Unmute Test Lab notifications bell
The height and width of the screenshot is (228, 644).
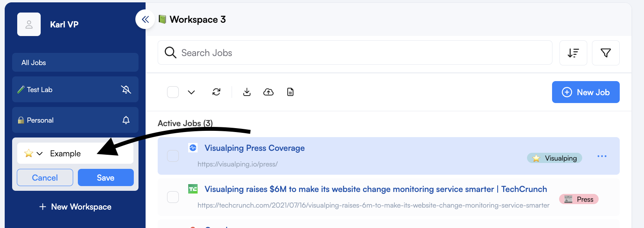[x=126, y=90]
